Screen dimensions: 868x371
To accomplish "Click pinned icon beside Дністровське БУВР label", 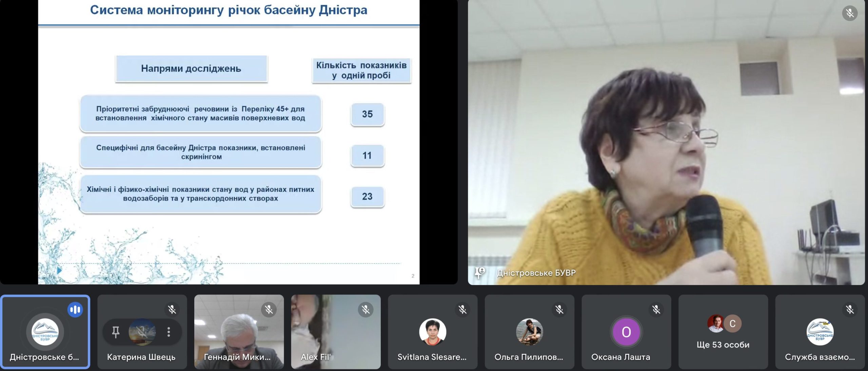I will click(480, 272).
